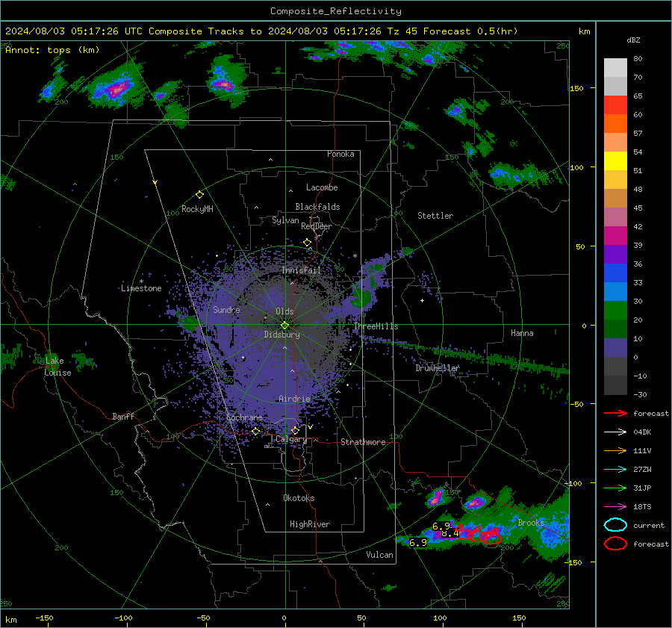Click the cyan current ellipse legend icon

[615, 525]
